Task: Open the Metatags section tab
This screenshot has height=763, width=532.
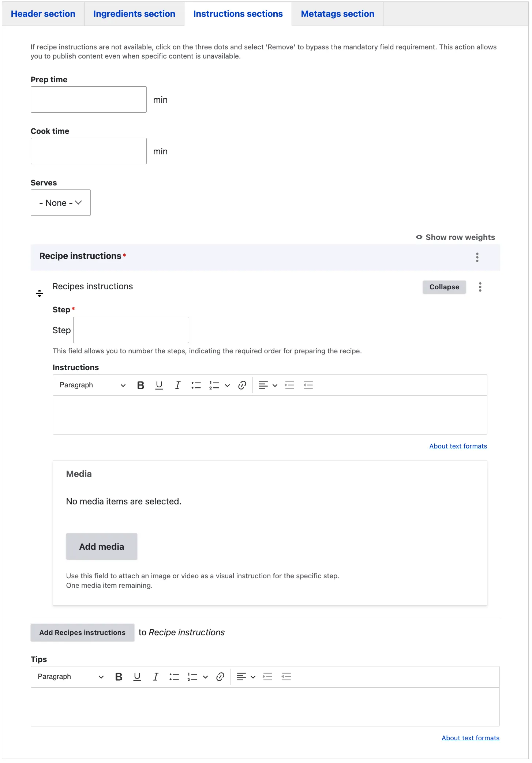Action: tap(337, 14)
